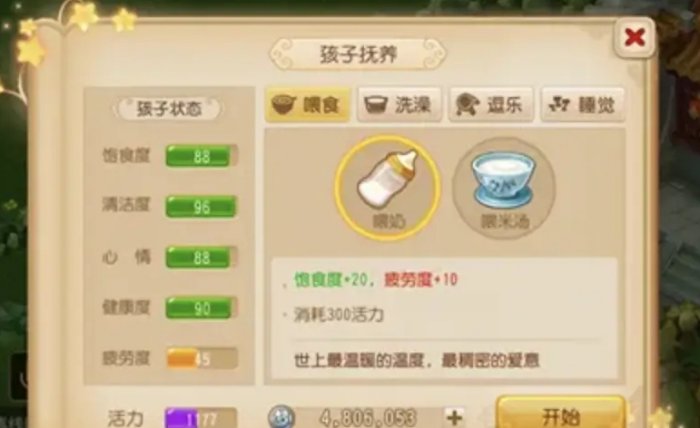The width and height of the screenshot is (700, 428).
Task: Switch to the 洗澡 bathing tab
Action: pos(399,105)
